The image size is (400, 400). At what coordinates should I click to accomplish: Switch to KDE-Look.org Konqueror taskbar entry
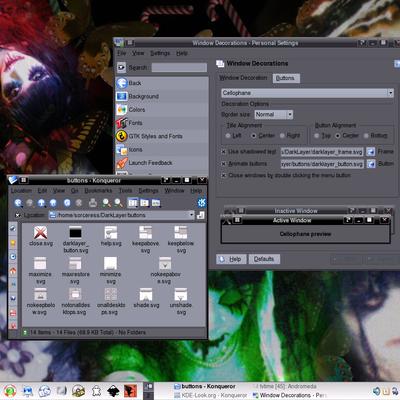pyautogui.click(x=211, y=395)
